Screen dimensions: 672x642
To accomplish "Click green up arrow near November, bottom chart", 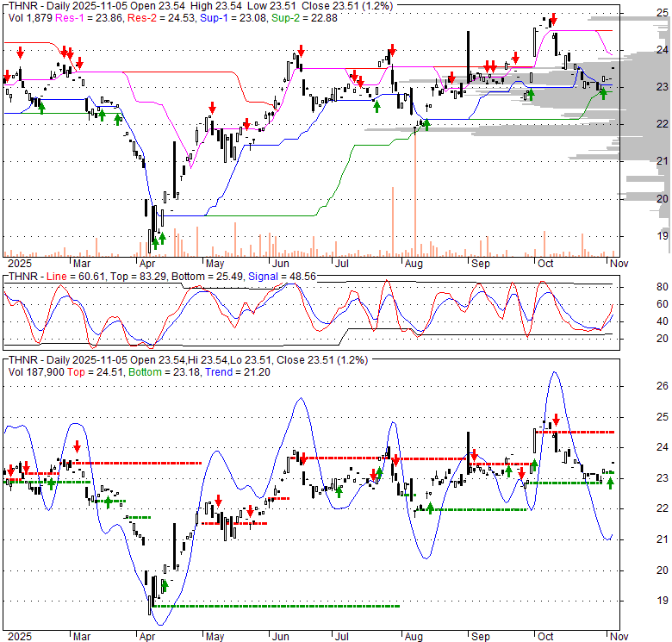I will 610,483.
